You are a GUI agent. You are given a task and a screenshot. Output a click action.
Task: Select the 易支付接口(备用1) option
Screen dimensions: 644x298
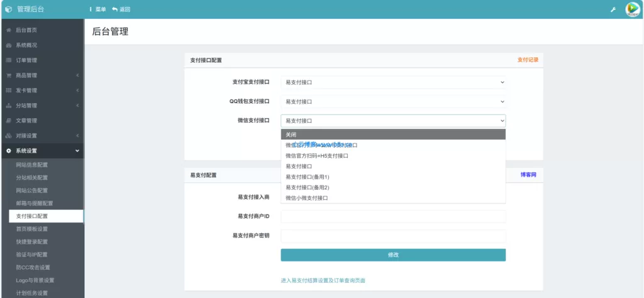393,177
